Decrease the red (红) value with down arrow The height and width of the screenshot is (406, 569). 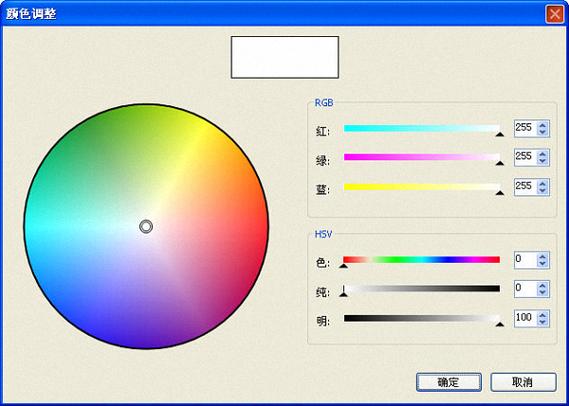point(543,132)
